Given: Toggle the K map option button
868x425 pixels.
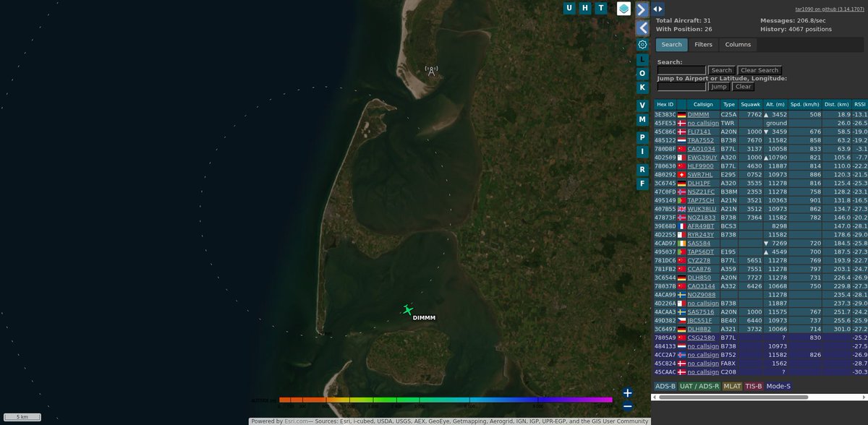Looking at the screenshot, I should click(642, 87).
